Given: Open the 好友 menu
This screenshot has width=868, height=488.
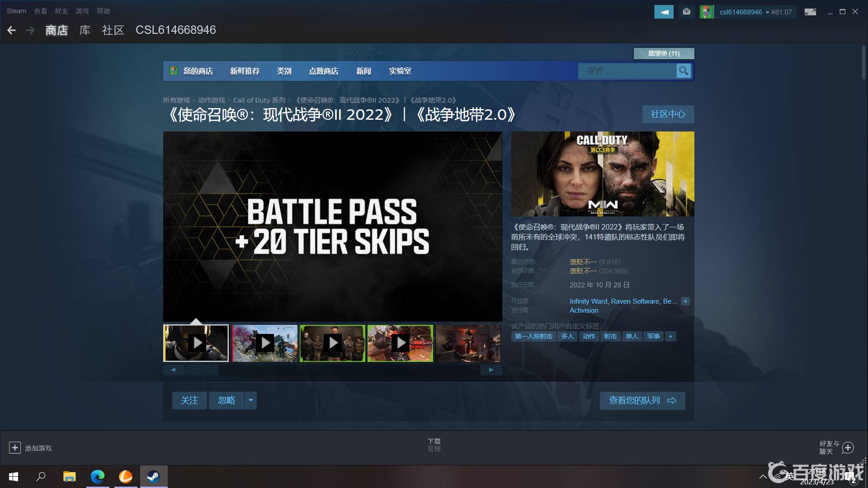Looking at the screenshot, I should [x=61, y=11].
